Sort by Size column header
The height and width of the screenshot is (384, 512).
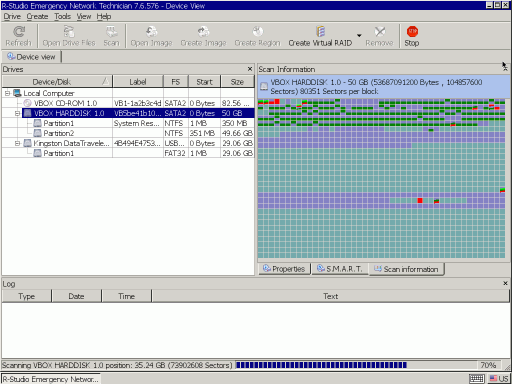237,82
